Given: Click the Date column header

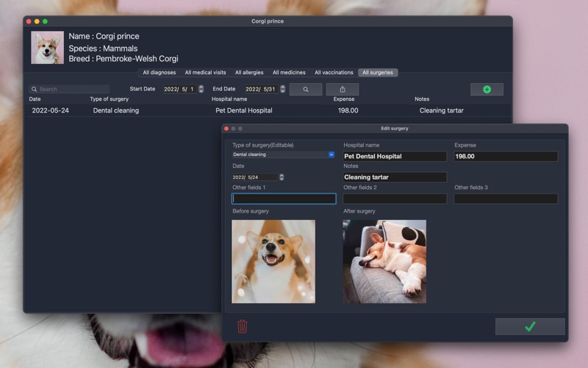Looking at the screenshot, I should click(x=35, y=99).
